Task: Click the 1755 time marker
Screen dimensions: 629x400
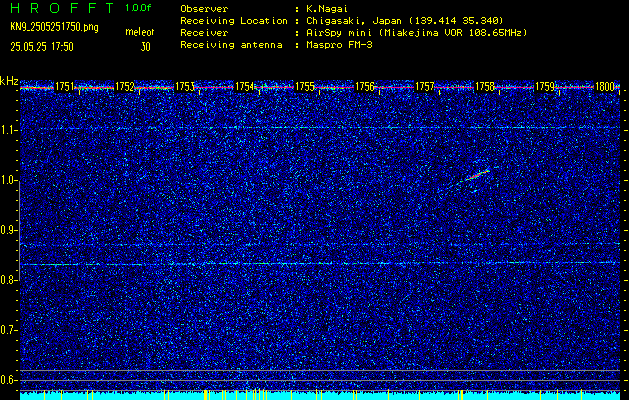Action: [304, 87]
